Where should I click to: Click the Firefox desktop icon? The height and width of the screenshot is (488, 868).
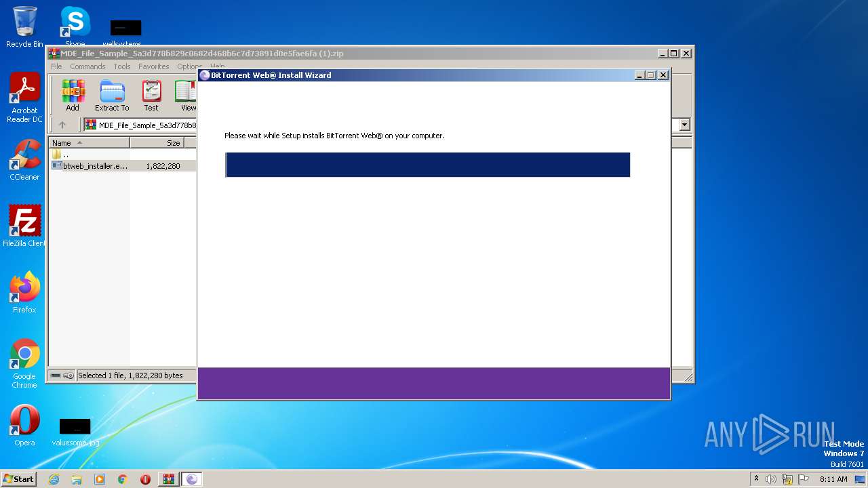tap(24, 293)
